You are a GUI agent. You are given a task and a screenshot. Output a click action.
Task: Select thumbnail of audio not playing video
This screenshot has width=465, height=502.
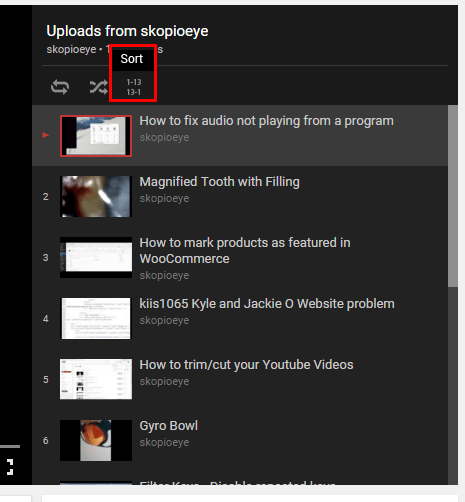pos(96,136)
